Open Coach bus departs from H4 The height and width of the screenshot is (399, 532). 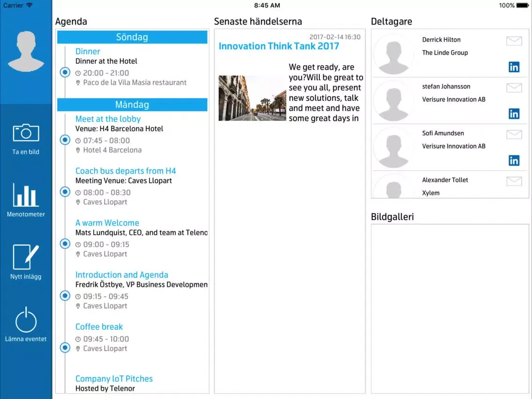126,170
